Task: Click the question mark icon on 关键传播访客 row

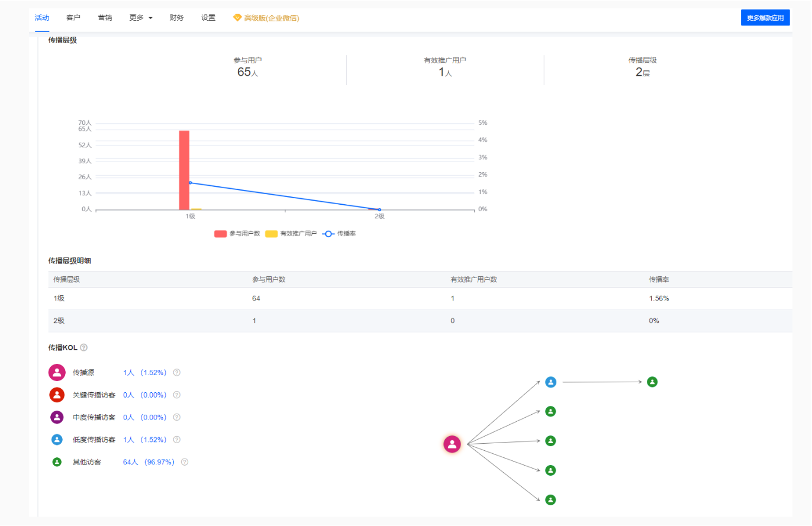Action: [x=176, y=395]
